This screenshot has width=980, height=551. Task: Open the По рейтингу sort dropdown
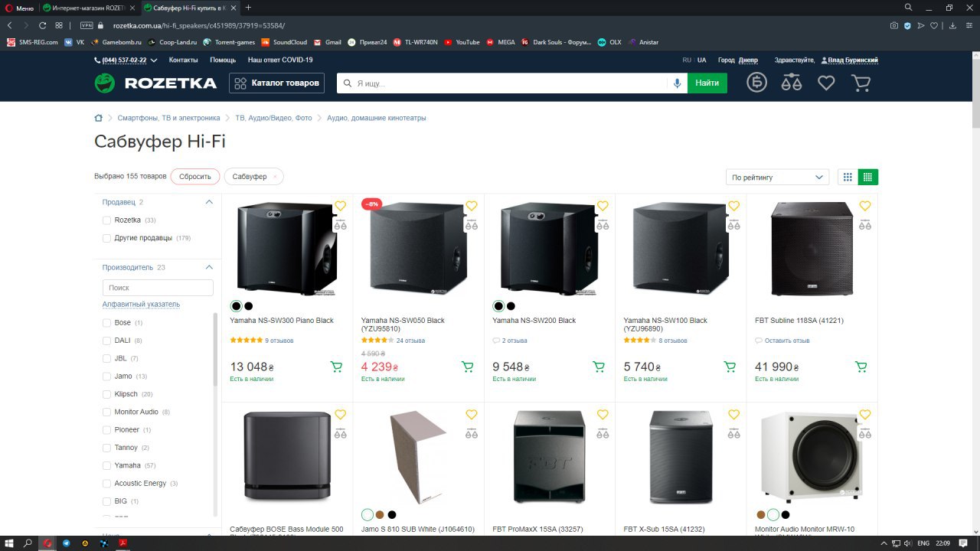tap(778, 177)
